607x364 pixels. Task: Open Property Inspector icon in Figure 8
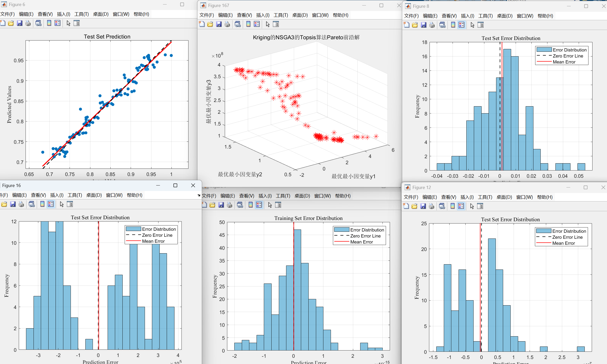[x=480, y=25]
